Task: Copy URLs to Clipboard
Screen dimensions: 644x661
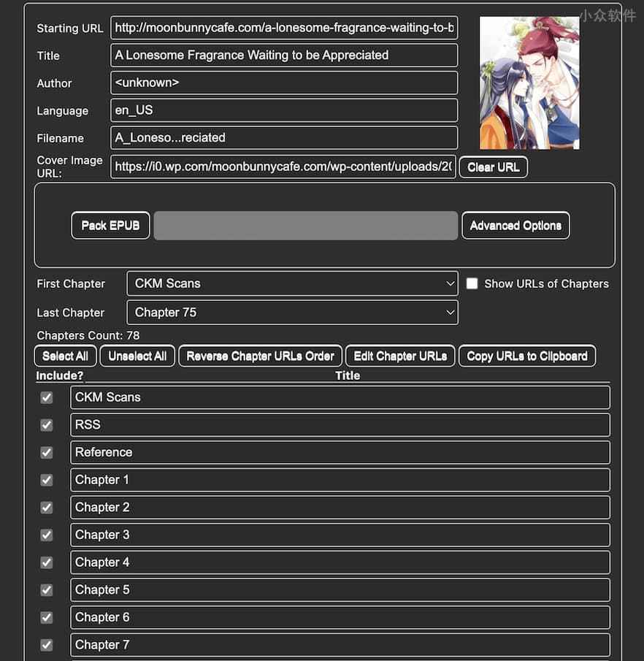Action: 527,356
